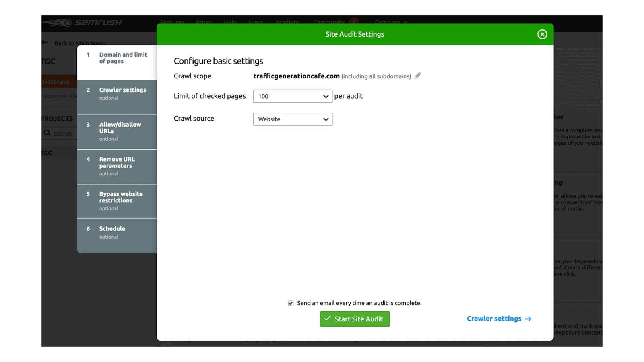This screenshot has height=362, width=644.
Task: Edit crawl scope using the pencil icon
Action: click(418, 76)
